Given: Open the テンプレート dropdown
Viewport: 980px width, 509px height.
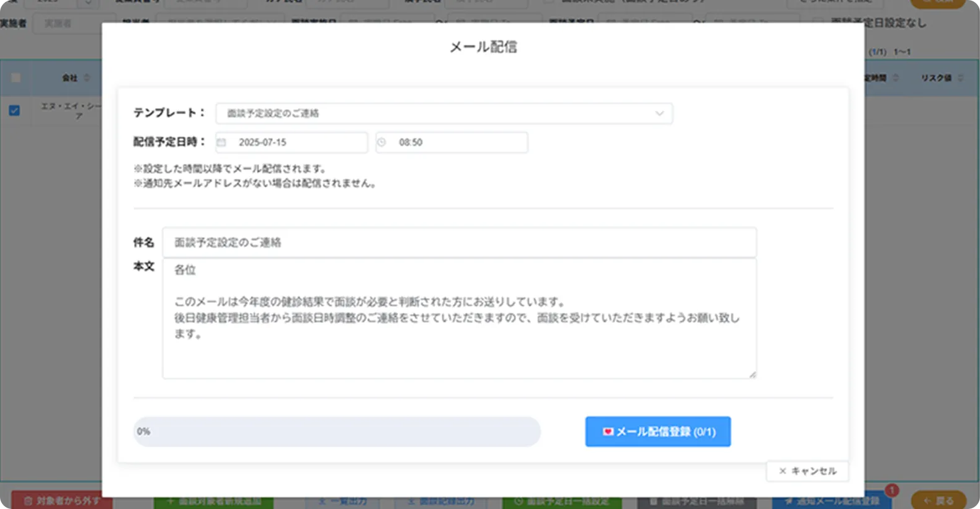Looking at the screenshot, I should coord(444,114).
